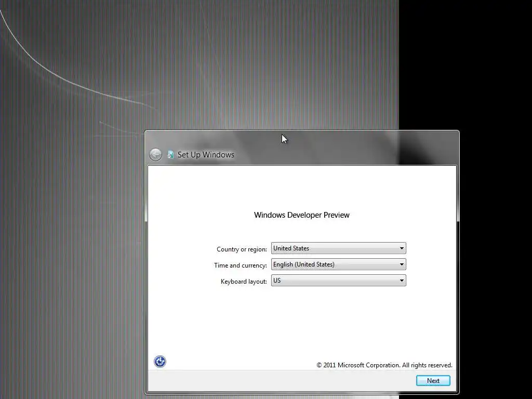Image resolution: width=532 pixels, height=399 pixels.
Task: Open the Keyboard layout dropdown
Action: tap(338, 280)
